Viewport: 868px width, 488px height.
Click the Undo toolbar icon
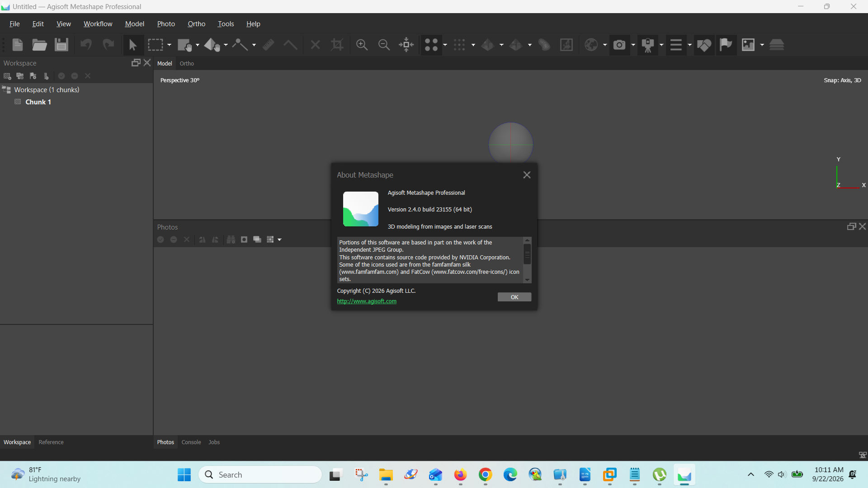point(86,45)
